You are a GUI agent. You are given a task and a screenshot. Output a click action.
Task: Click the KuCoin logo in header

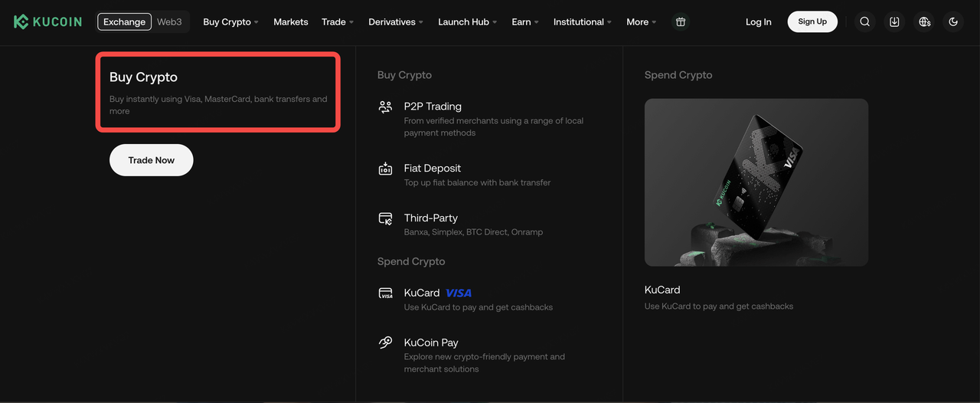tap(47, 21)
